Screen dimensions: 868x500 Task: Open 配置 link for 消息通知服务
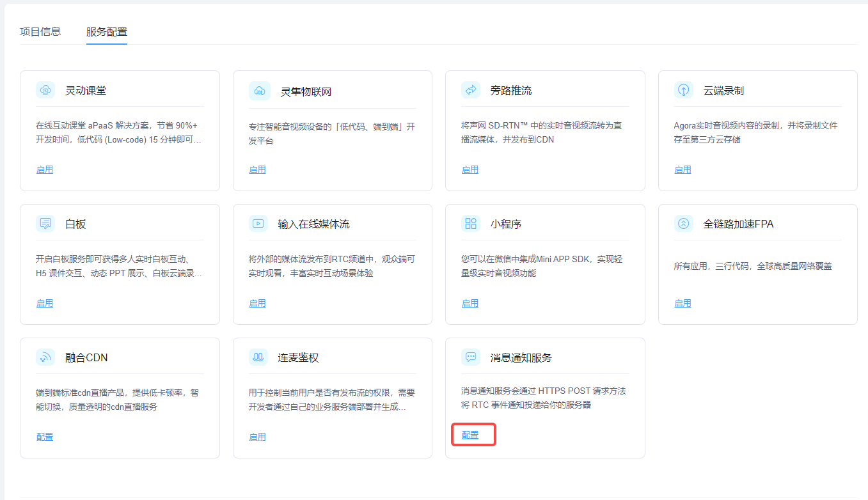click(x=470, y=435)
